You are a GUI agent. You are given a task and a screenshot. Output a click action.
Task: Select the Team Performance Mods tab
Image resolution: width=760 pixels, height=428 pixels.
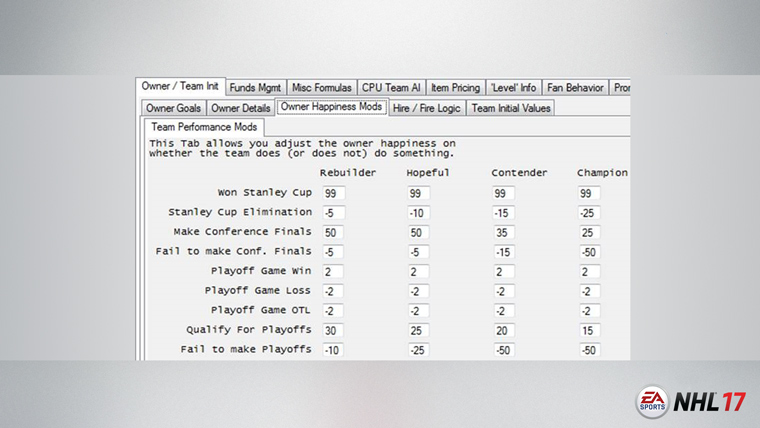(204, 127)
